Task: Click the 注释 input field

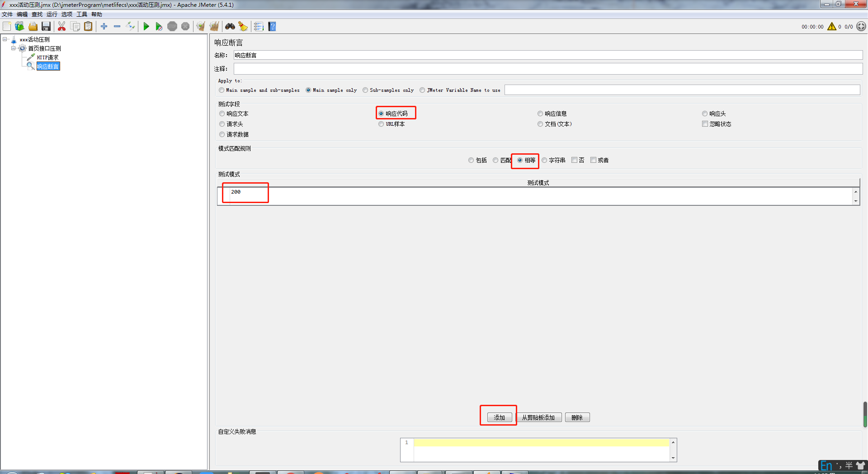Action: 548,69
